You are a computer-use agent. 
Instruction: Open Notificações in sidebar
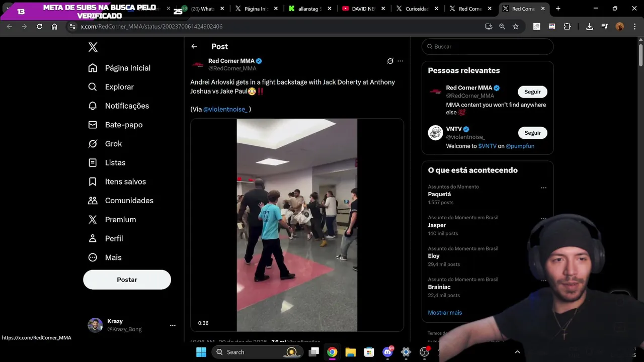(118, 106)
